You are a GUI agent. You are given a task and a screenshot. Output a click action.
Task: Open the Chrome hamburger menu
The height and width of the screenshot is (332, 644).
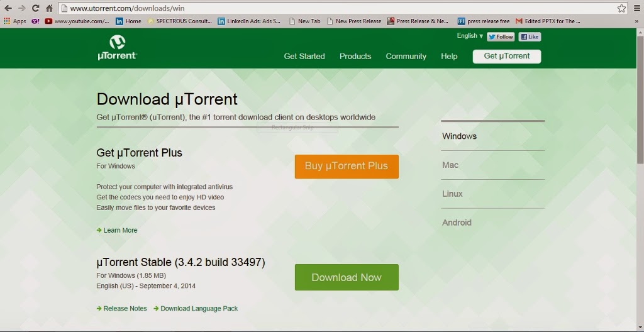coord(636,8)
